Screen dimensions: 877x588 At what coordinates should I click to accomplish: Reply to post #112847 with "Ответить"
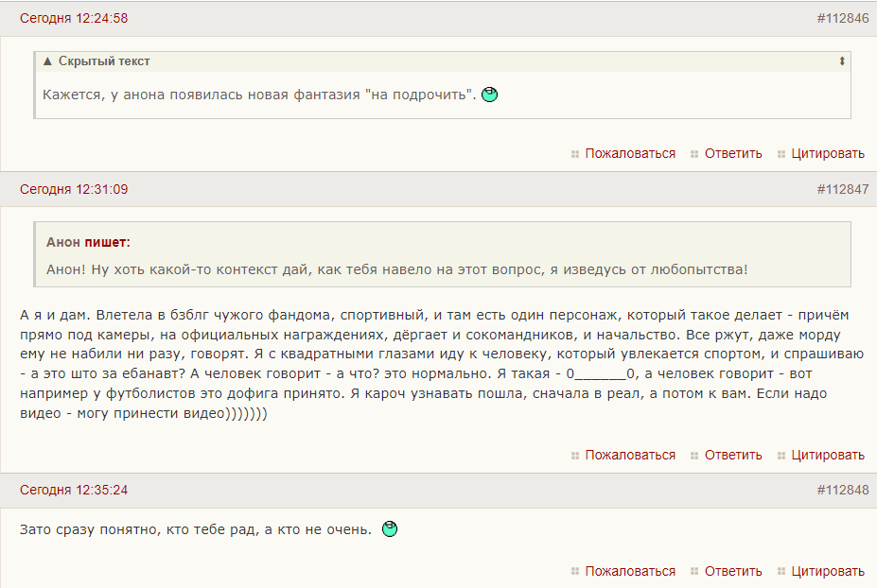(733, 455)
